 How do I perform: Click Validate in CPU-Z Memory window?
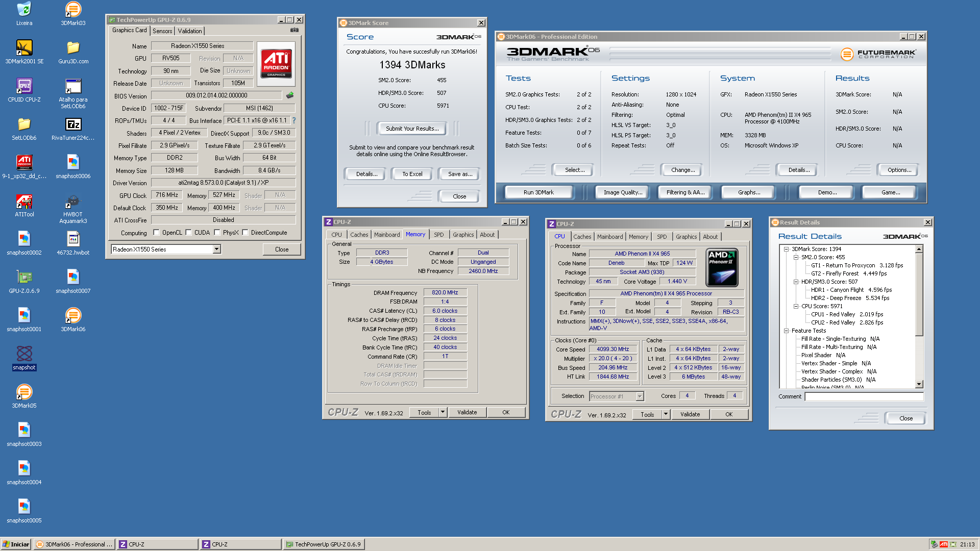coord(467,412)
